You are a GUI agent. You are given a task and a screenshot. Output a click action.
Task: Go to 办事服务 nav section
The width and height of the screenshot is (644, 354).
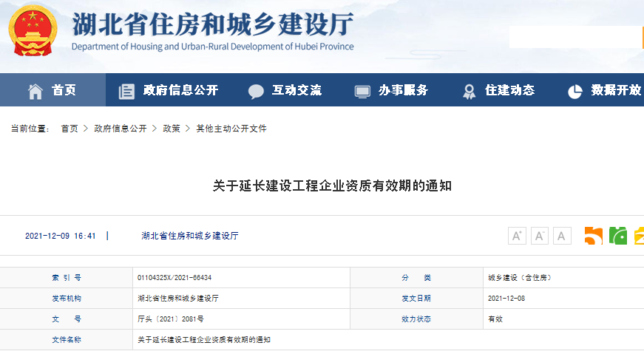click(403, 90)
